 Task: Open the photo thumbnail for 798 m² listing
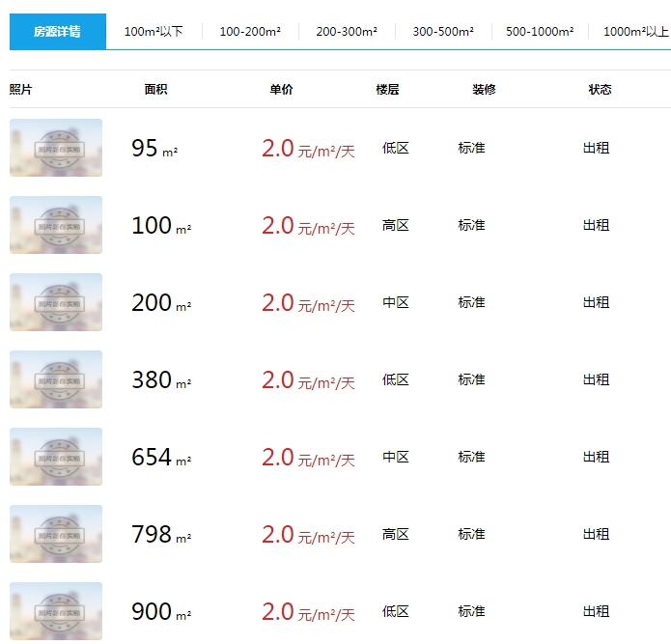pos(56,534)
